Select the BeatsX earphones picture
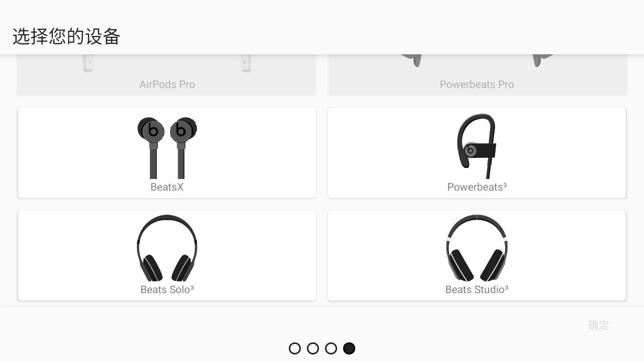 point(167,148)
